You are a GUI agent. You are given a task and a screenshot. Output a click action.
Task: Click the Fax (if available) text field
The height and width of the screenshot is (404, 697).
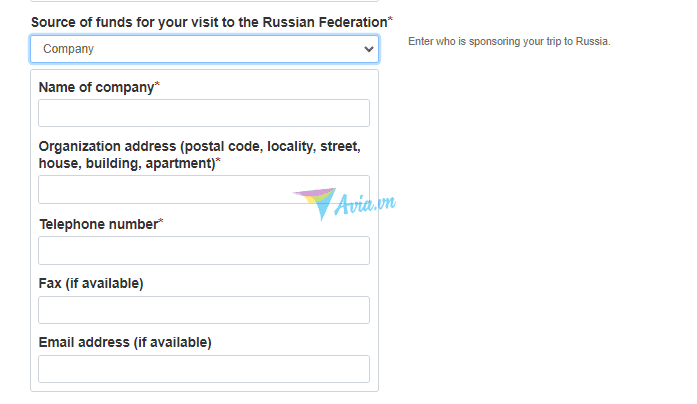click(204, 310)
